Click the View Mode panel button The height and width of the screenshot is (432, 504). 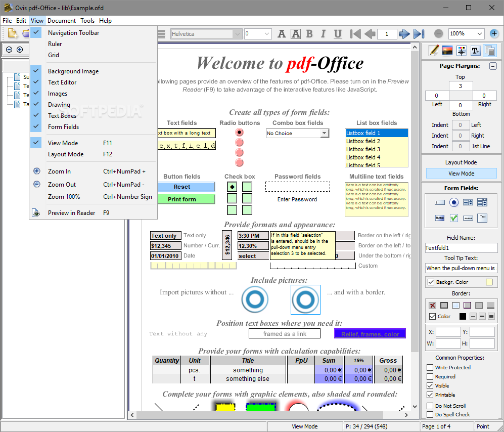pos(461,174)
